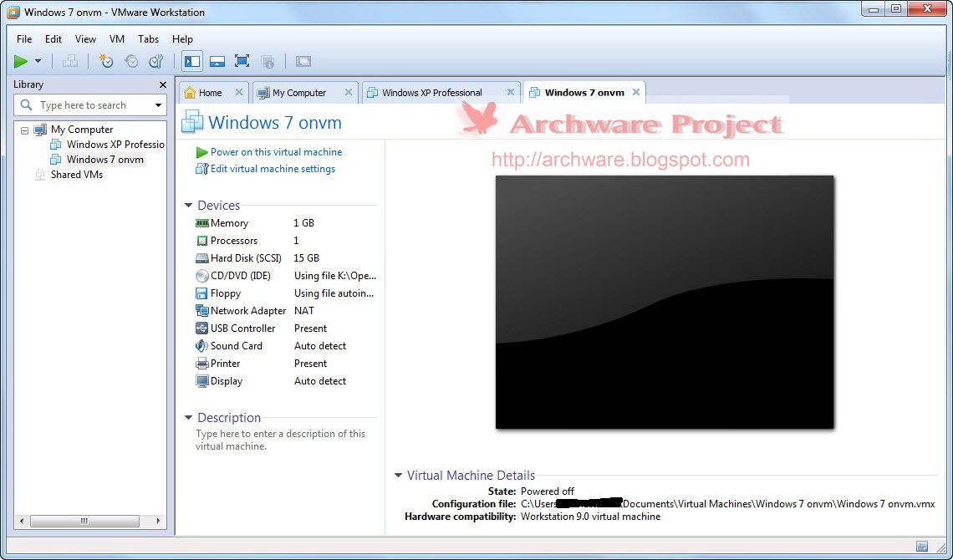The height and width of the screenshot is (560, 953).
Task: Click the USB Controller device icon
Action: coord(201,328)
